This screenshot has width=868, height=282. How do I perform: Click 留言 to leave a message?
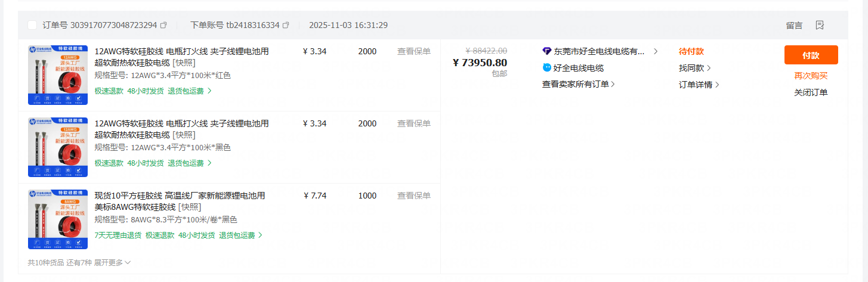click(x=794, y=26)
